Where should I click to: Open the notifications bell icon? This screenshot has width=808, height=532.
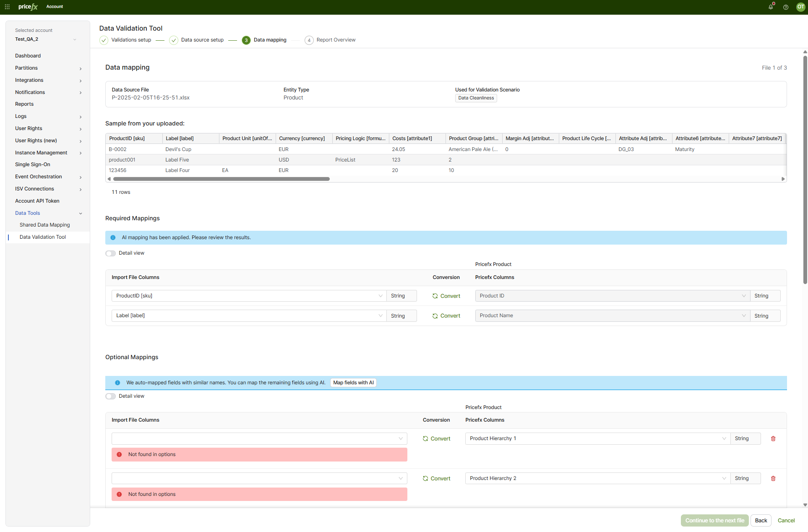pyautogui.click(x=771, y=7)
